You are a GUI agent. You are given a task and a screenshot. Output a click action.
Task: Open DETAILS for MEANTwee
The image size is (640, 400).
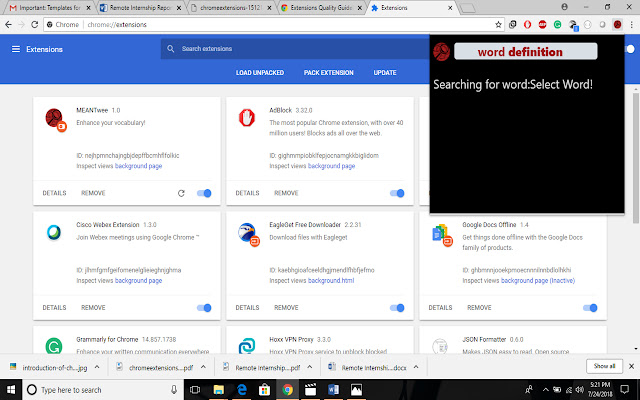(x=54, y=193)
